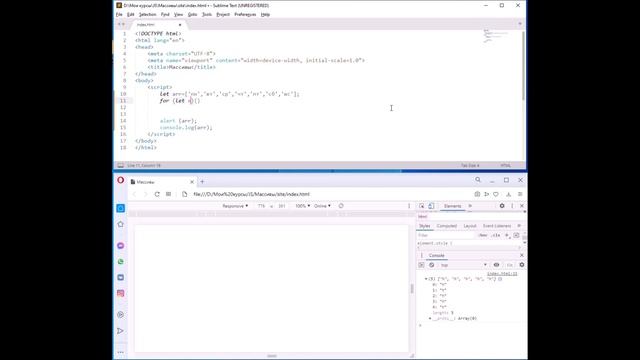Open DevTools settings gear

pos(502,206)
